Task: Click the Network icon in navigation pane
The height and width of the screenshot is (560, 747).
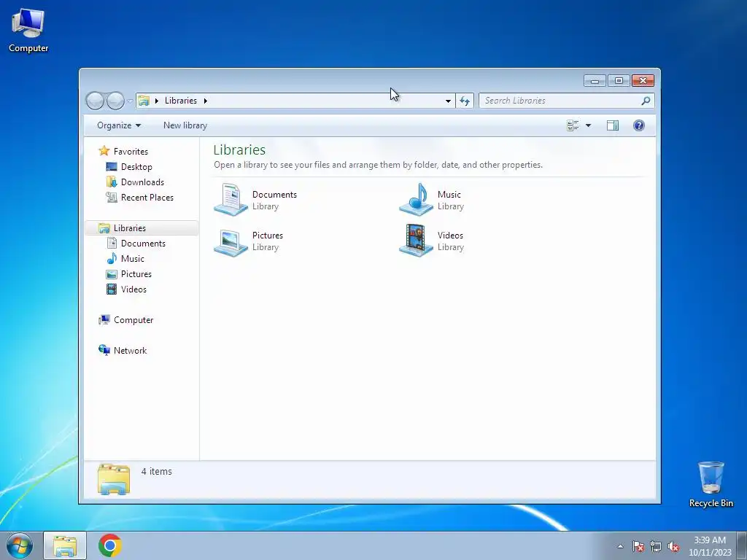Action: click(104, 351)
